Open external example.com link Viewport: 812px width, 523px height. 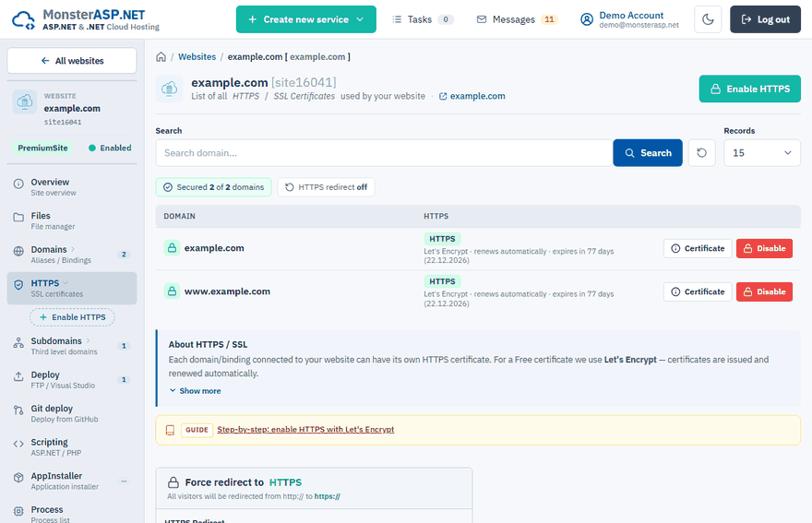point(472,96)
